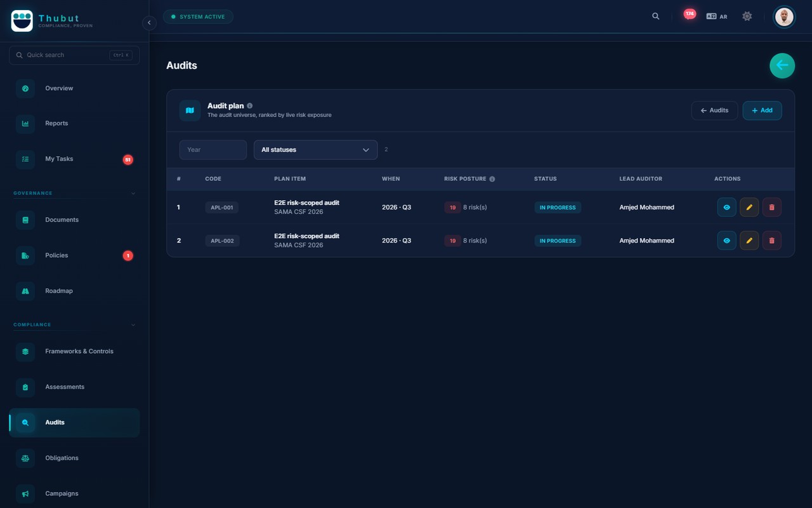This screenshot has height=508, width=812.
Task: Open Reports in the sidebar
Action: tap(74, 123)
